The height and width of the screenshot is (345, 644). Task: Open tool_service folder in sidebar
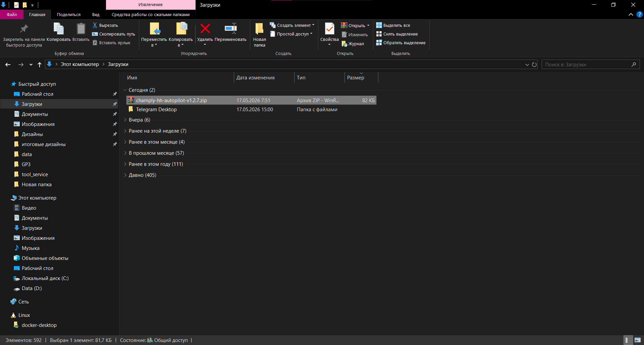point(35,175)
